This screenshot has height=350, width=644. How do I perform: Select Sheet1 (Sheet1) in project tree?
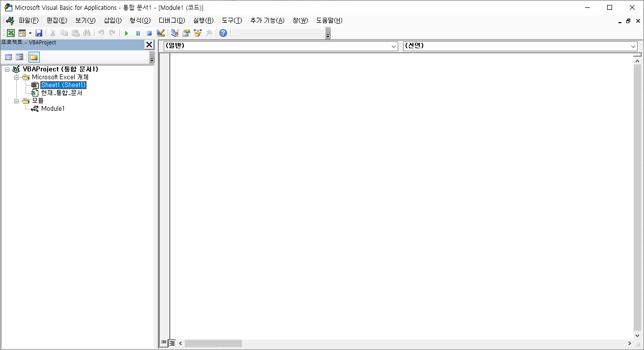(x=63, y=85)
